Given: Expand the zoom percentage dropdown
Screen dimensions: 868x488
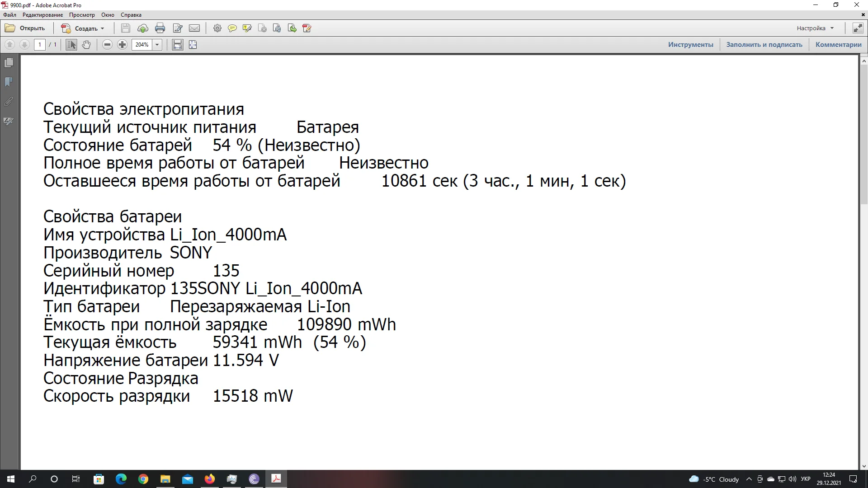Looking at the screenshot, I should click(157, 45).
